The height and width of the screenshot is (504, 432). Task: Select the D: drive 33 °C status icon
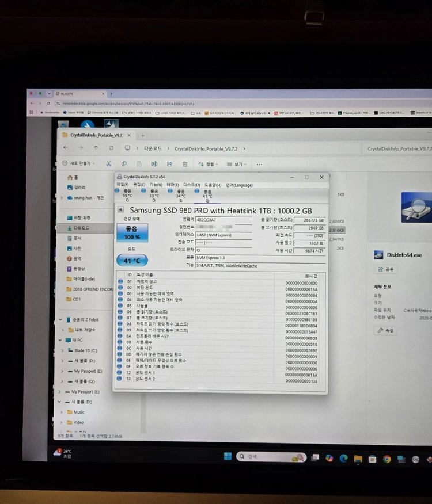[143, 190]
